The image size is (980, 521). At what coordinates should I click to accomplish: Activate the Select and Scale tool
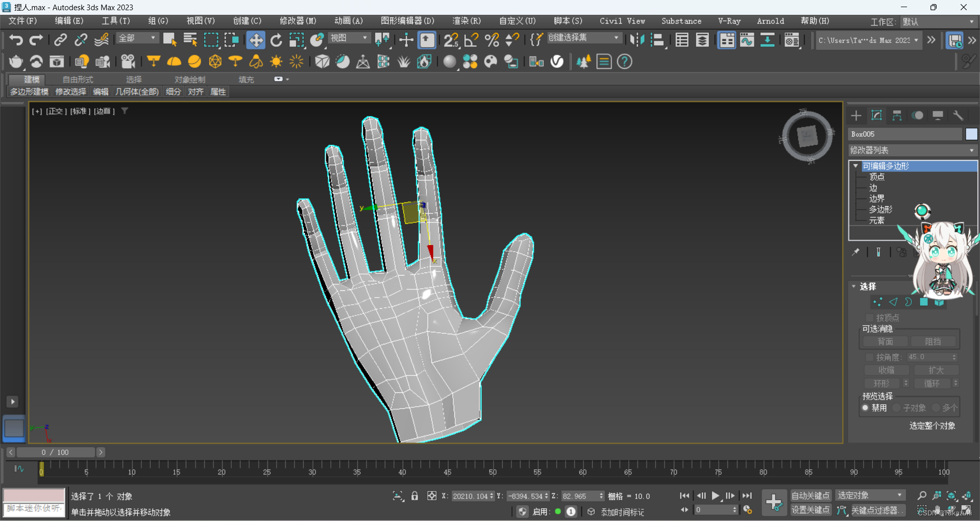click(297, 40)
